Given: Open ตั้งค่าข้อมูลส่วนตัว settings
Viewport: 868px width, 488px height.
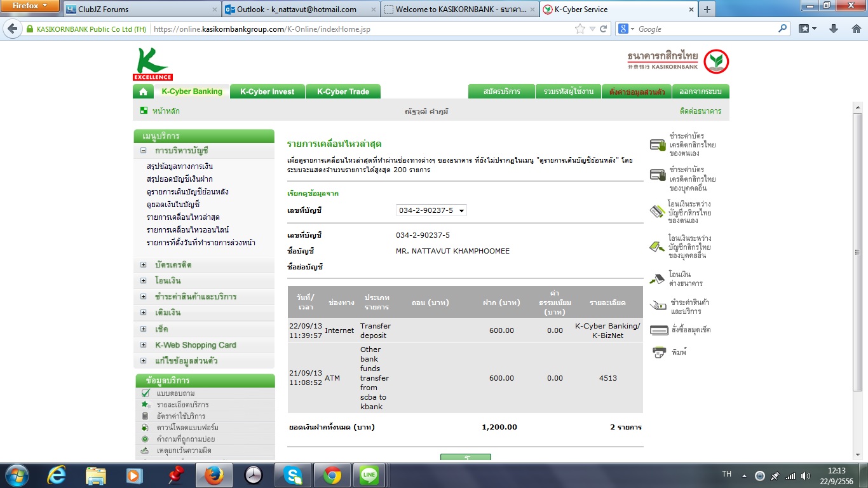Looking at the screenshot, I should coord(637,91).
